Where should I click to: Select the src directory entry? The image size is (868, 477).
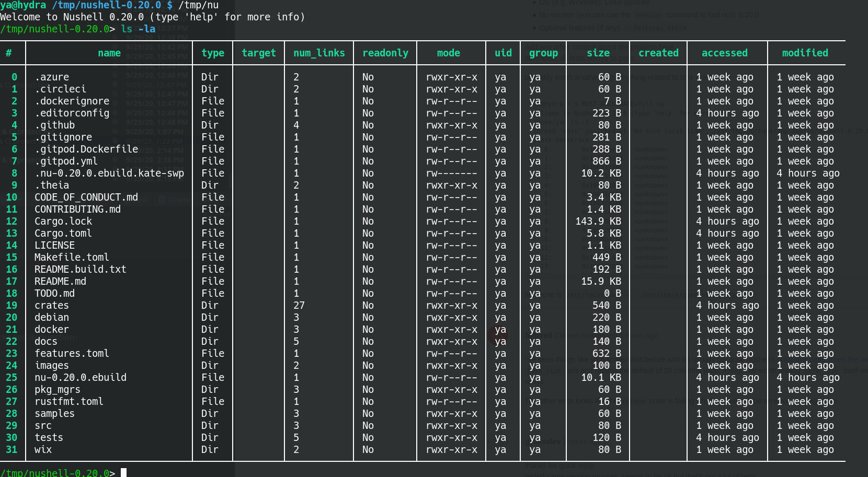pyautogui.click(x=43, y=425)
